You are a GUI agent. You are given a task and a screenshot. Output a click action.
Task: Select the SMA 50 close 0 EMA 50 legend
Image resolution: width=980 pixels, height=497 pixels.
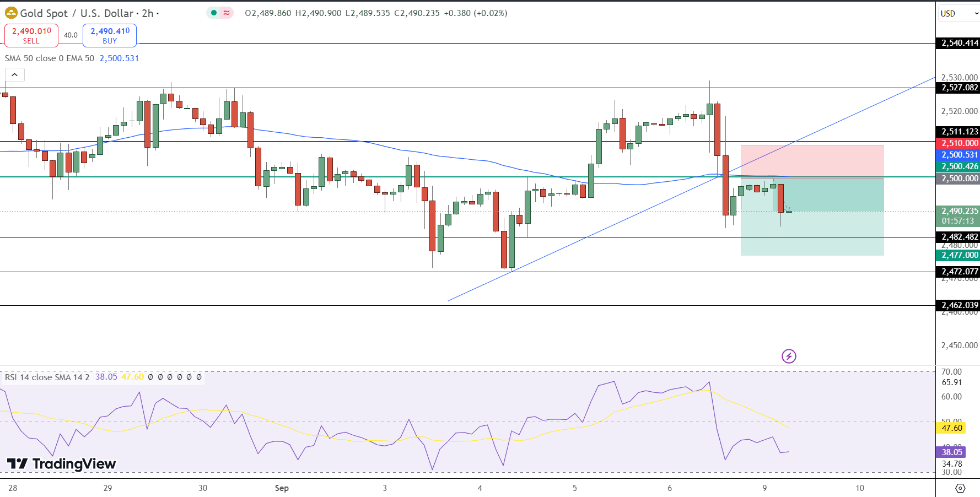tap(50, 58)
